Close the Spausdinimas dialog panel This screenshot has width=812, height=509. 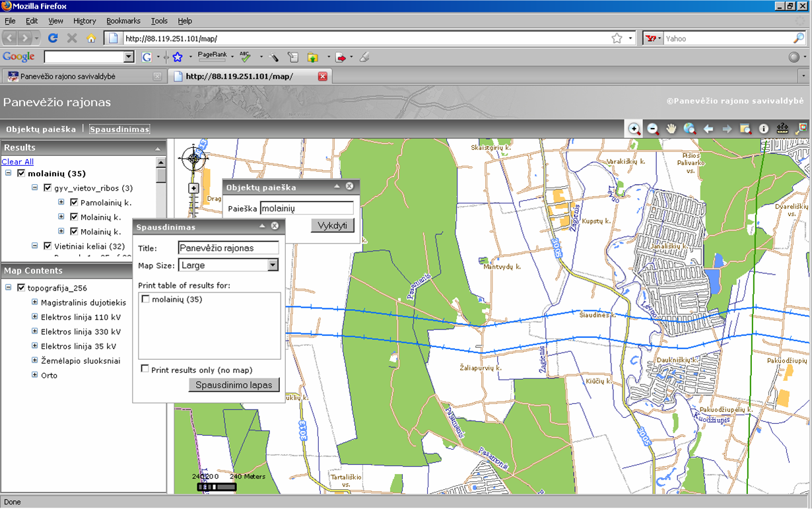click(275, 226)
